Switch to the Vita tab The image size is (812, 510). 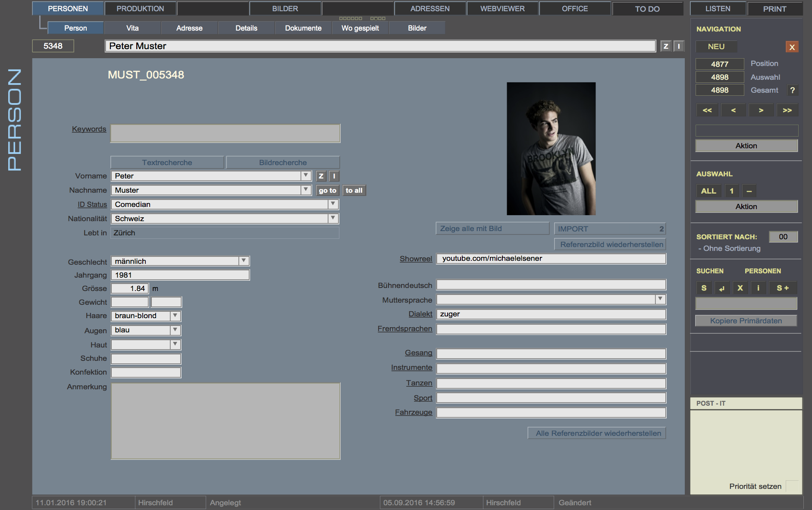pyautogui.click(x=132, y=28)
